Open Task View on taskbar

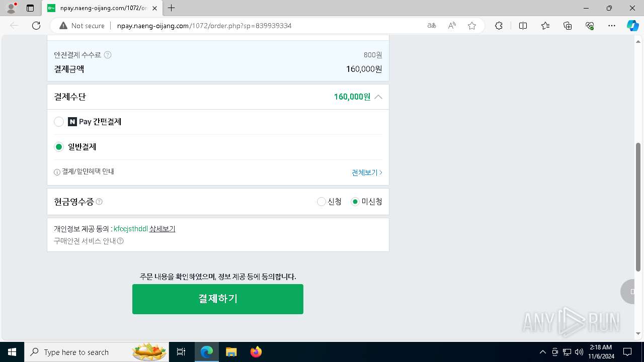[x=181, y=352]
